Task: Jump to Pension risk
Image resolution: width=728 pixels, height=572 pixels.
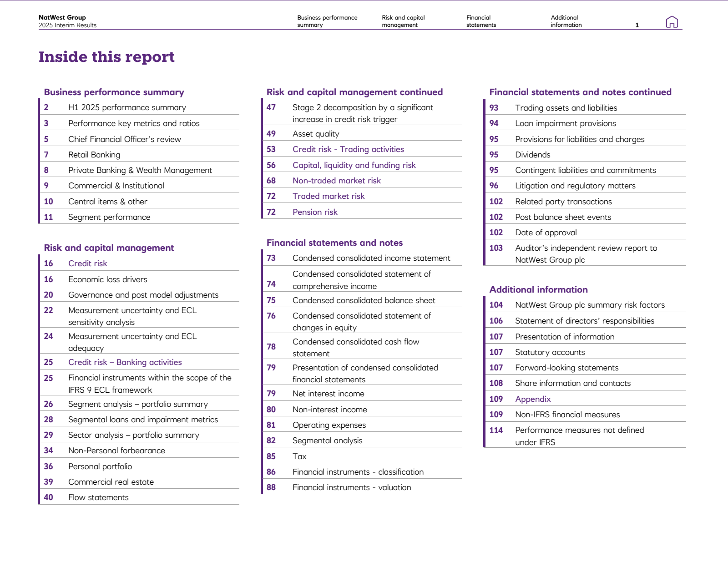Action: pos(315,212)
